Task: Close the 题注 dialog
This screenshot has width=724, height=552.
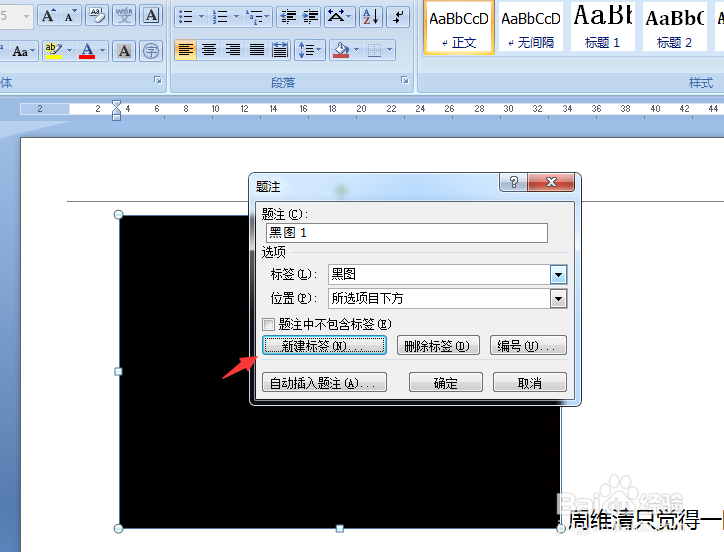Action: point(551,182)
